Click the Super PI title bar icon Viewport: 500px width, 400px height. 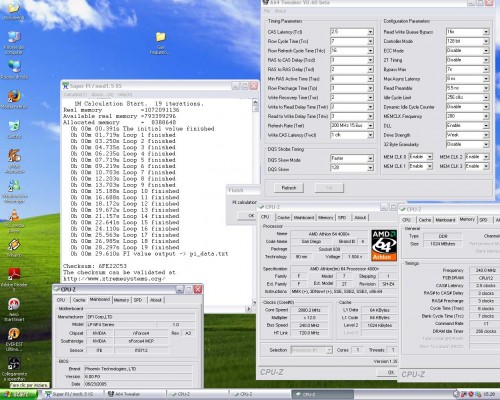point(65,86)
